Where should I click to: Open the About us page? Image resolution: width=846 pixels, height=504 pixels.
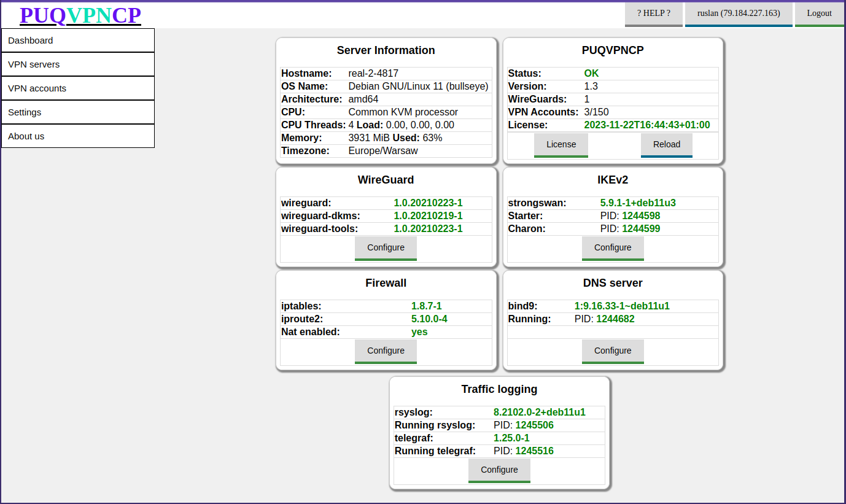coord(77,136)
